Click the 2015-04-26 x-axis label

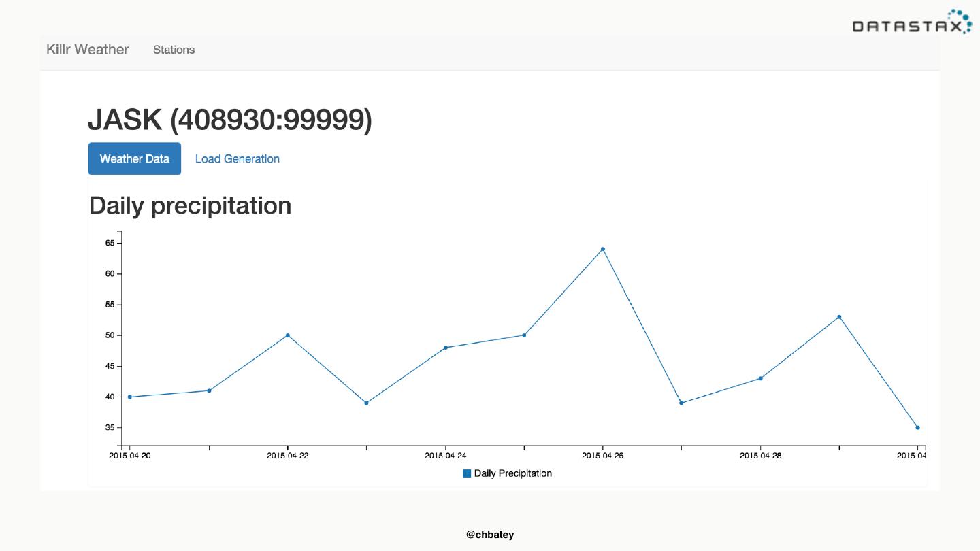click(x=603, y=456)
